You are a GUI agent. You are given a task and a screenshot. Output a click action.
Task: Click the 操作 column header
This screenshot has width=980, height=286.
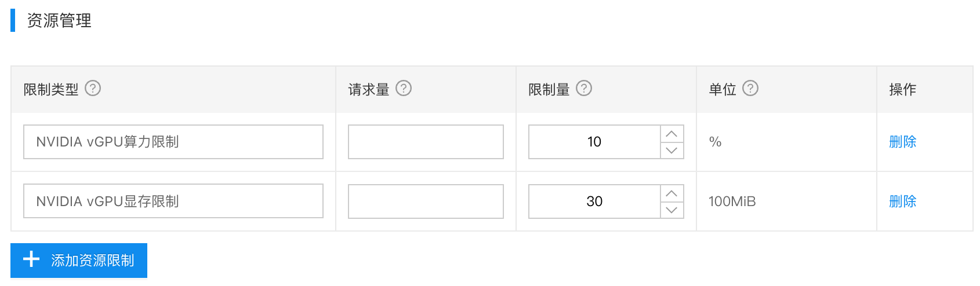point(902,89)
